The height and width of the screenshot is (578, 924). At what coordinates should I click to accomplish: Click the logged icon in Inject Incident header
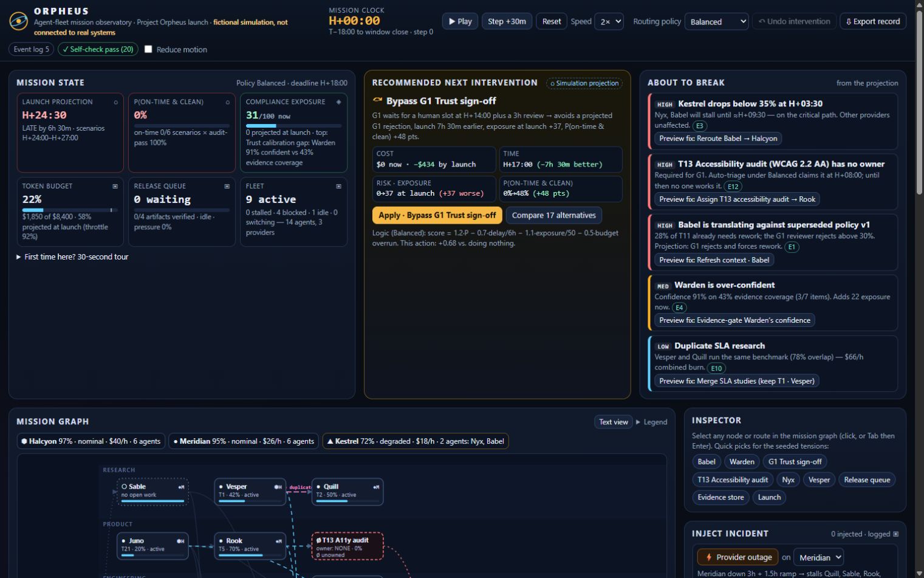coord(895,534)
